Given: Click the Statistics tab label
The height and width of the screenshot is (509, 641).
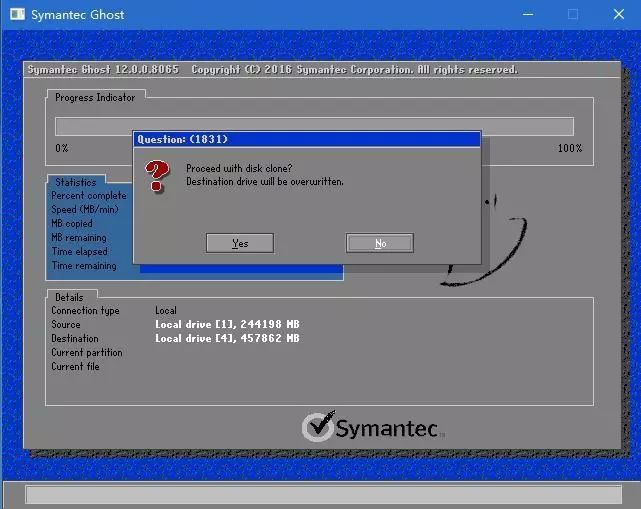Looking at the screenshot, I should (76, 182).
